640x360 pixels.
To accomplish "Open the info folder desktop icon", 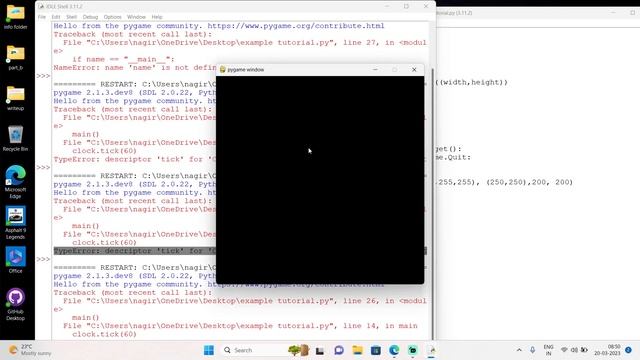I will tap(16, 17).
